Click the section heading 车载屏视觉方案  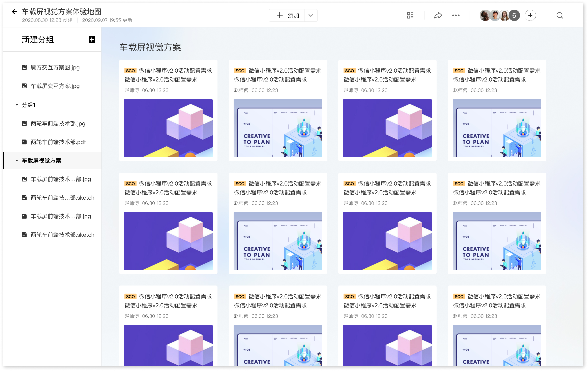(x=150, y=47)
